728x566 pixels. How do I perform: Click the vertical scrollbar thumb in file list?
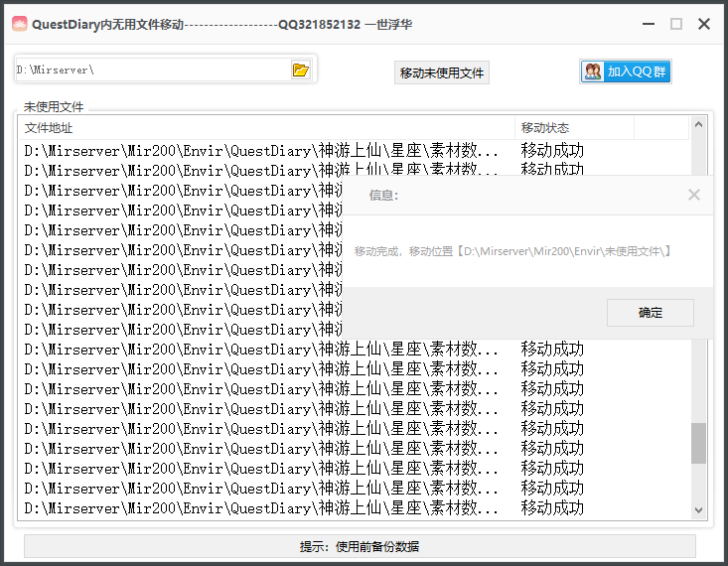tap(698, 443)
